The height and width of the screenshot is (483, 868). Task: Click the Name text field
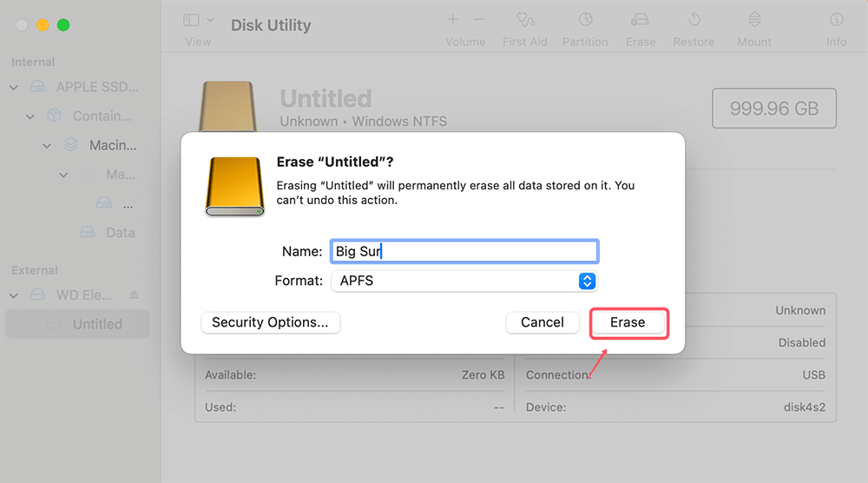pyautogui.click(x=464, y=252)
